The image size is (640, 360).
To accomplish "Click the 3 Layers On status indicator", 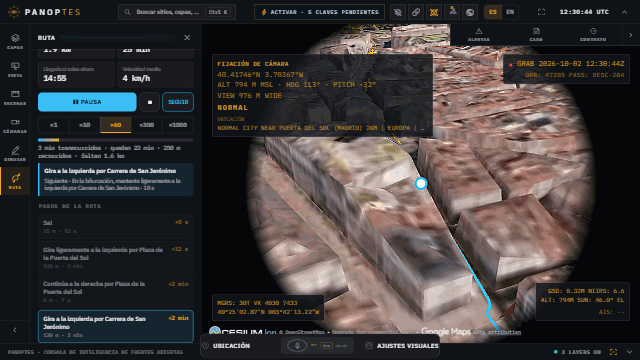I will (x=578, y=352).
